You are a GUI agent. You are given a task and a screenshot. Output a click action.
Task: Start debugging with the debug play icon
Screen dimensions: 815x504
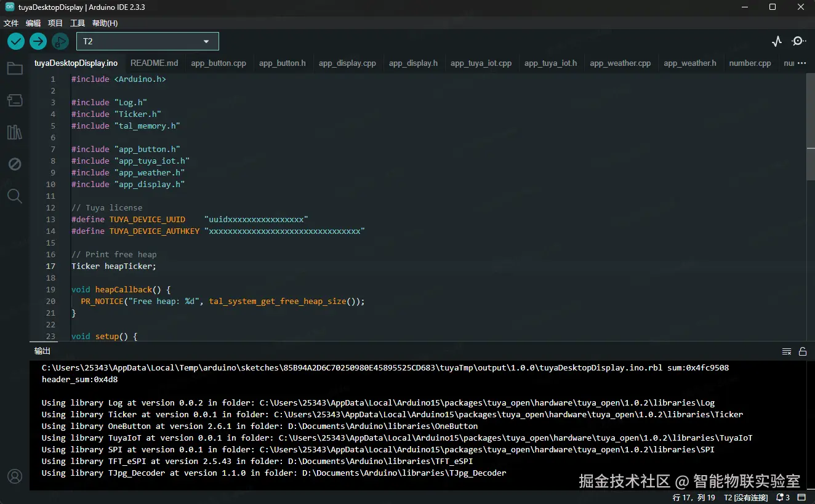[60, 41]
